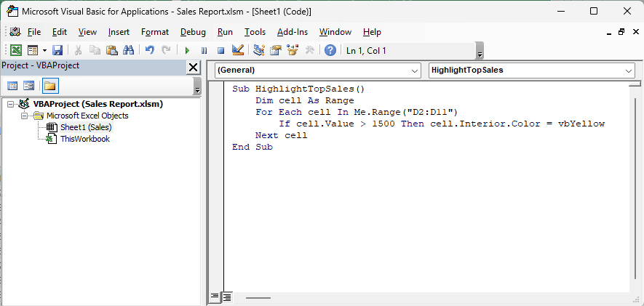Click the horizontal scrollbar thumb in code window
644x306 pixels.
[258, 298]
